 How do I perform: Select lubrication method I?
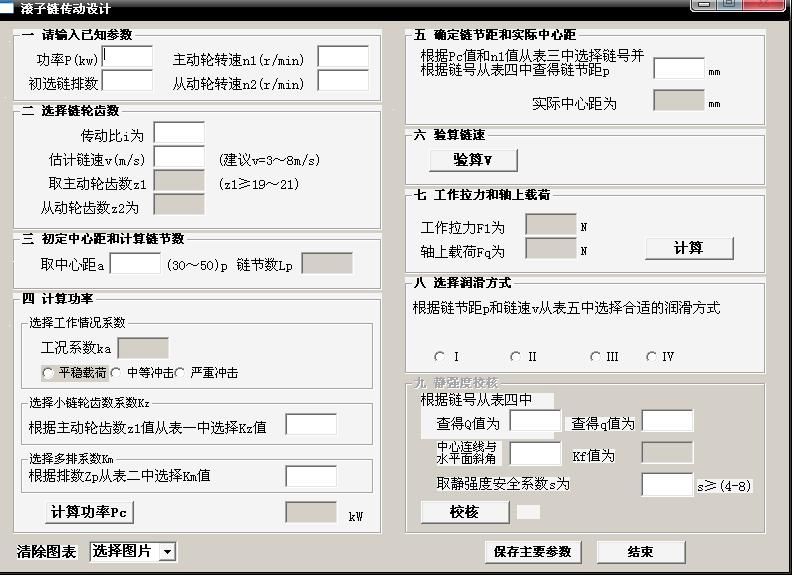tap(440, 357)
